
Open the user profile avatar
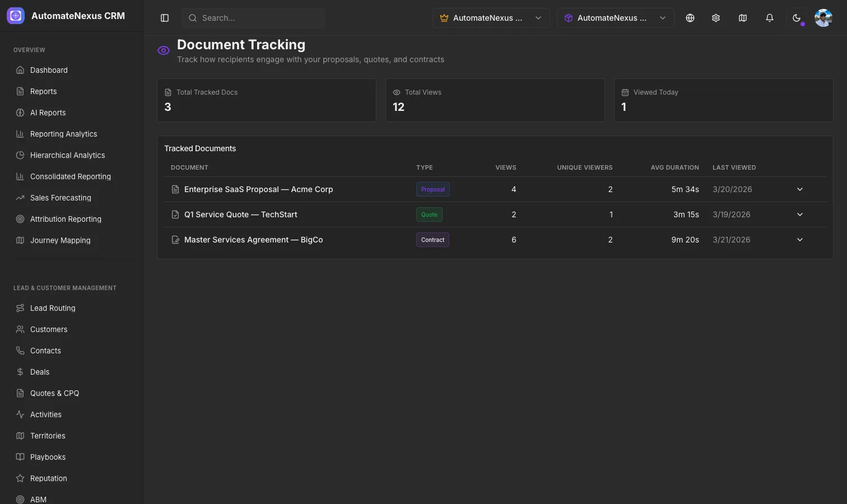823,18
